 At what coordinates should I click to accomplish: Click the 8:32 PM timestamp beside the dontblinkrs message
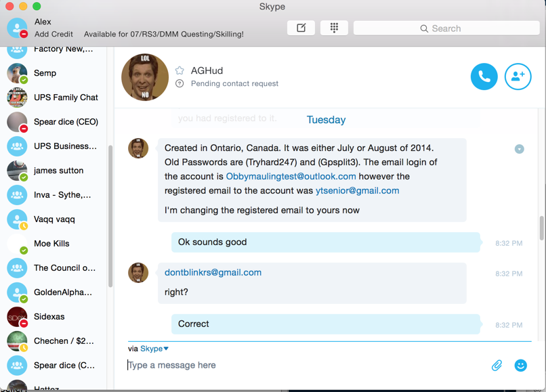point(509,274)
